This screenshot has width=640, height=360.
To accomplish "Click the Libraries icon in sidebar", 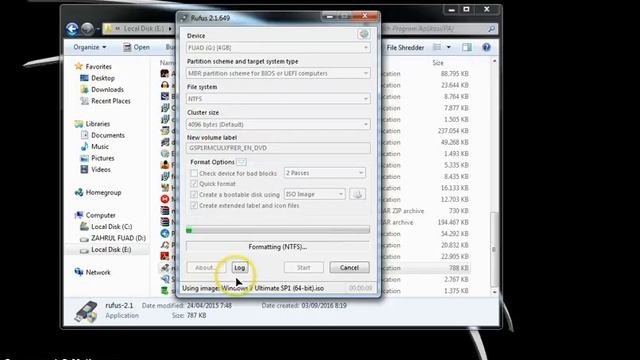I will [x=79, y=124].
